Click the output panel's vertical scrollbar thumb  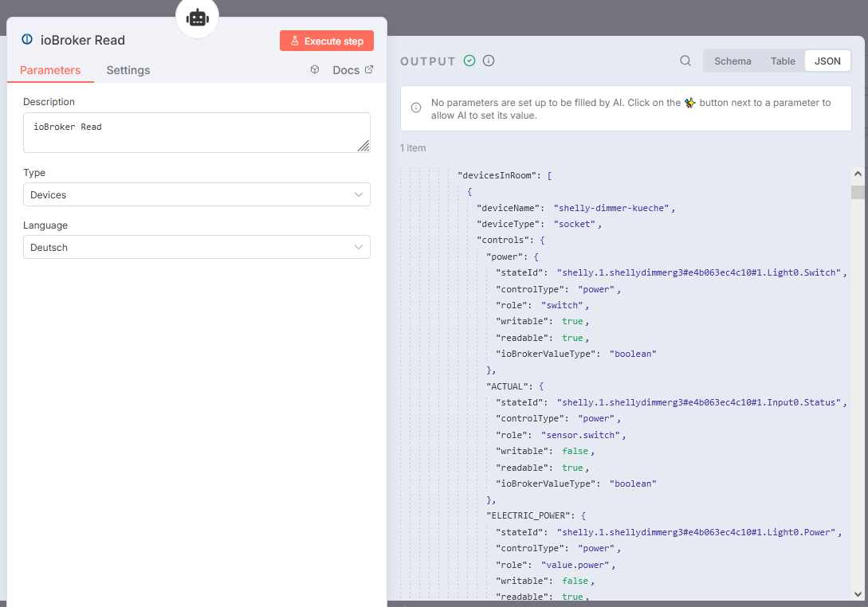[858, 192]
